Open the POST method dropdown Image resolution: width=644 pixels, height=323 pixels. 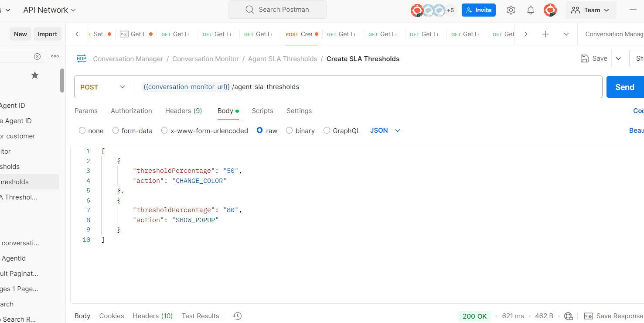pyautogui.click(x=103, y=87)
